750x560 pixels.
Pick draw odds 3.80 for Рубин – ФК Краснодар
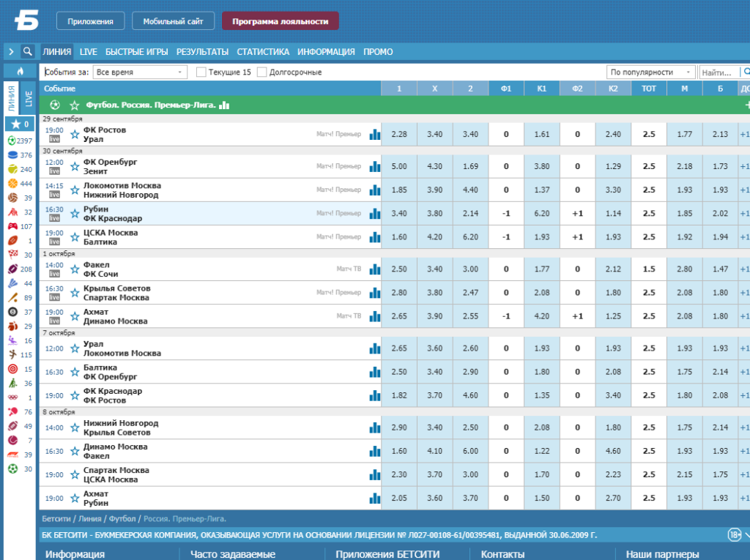[435, 213]
